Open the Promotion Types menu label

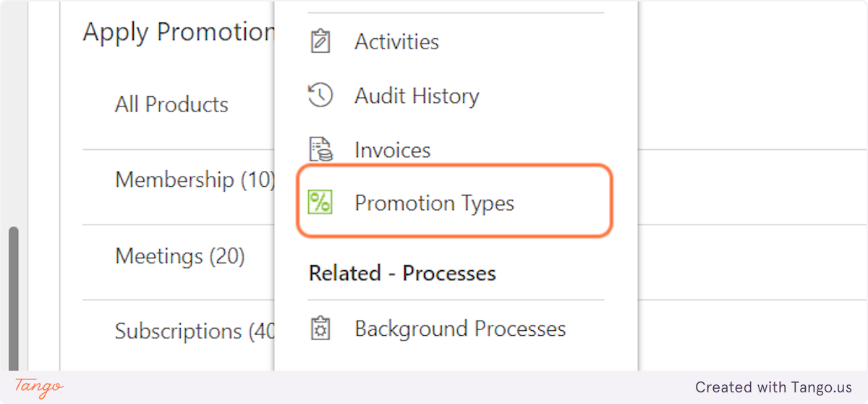click(434, 203)
